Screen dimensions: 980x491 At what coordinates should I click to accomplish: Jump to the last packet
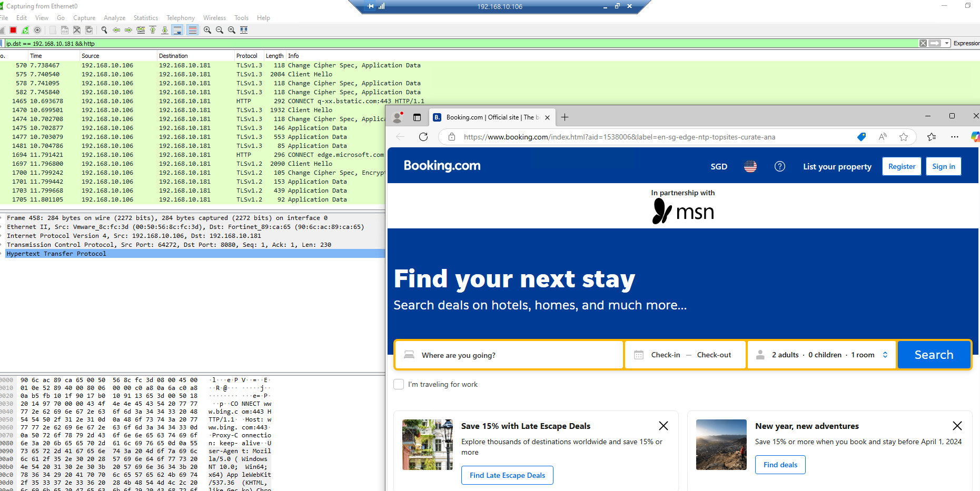[165, 30]
